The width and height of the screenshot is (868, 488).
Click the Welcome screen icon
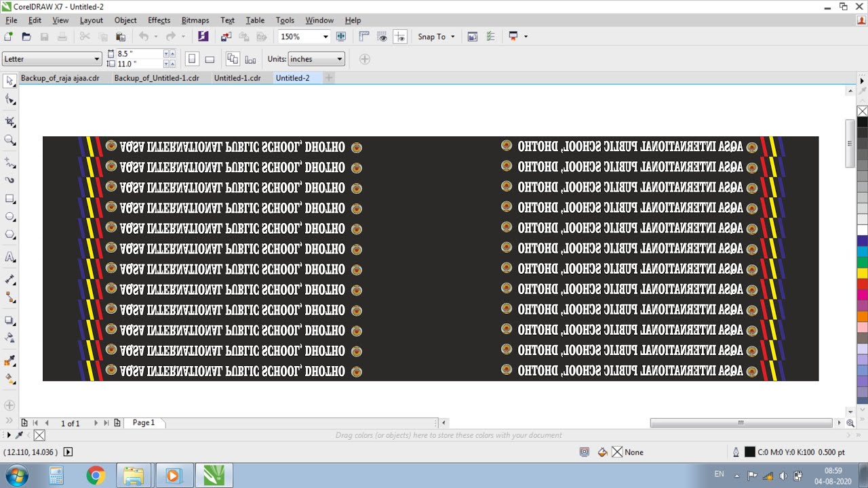473,37
